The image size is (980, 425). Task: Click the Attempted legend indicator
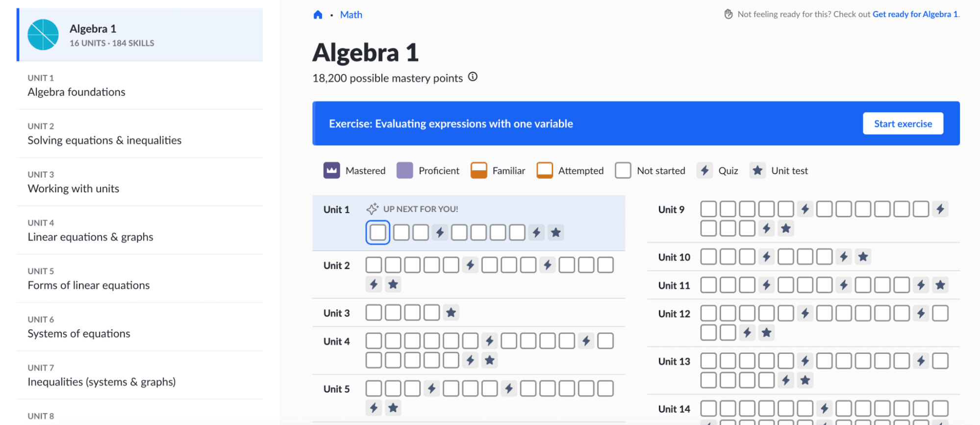(545, 170)
